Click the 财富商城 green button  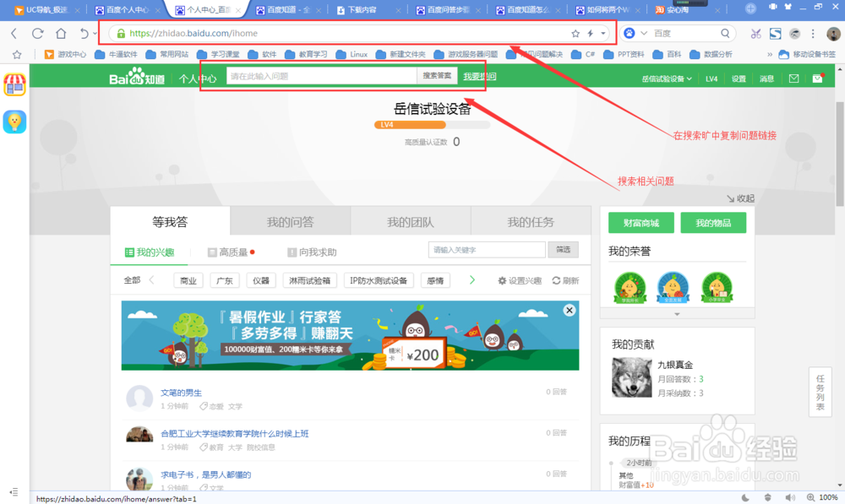[641, 223]
